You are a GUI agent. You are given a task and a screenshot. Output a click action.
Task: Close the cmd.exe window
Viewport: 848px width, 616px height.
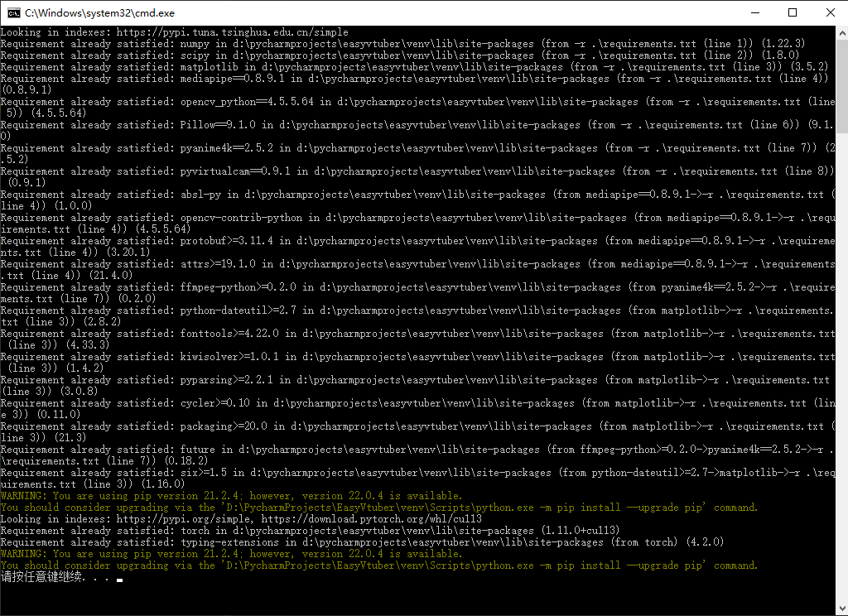pos(830,12)
